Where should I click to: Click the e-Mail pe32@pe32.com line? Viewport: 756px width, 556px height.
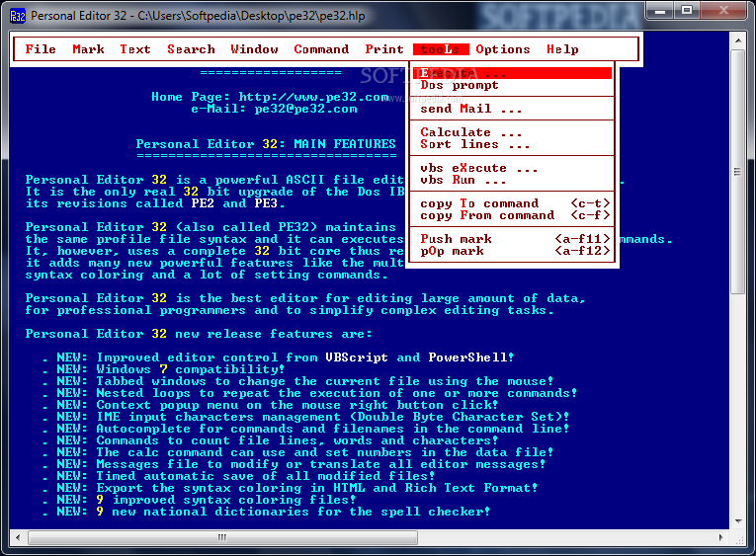coord(274,109)
